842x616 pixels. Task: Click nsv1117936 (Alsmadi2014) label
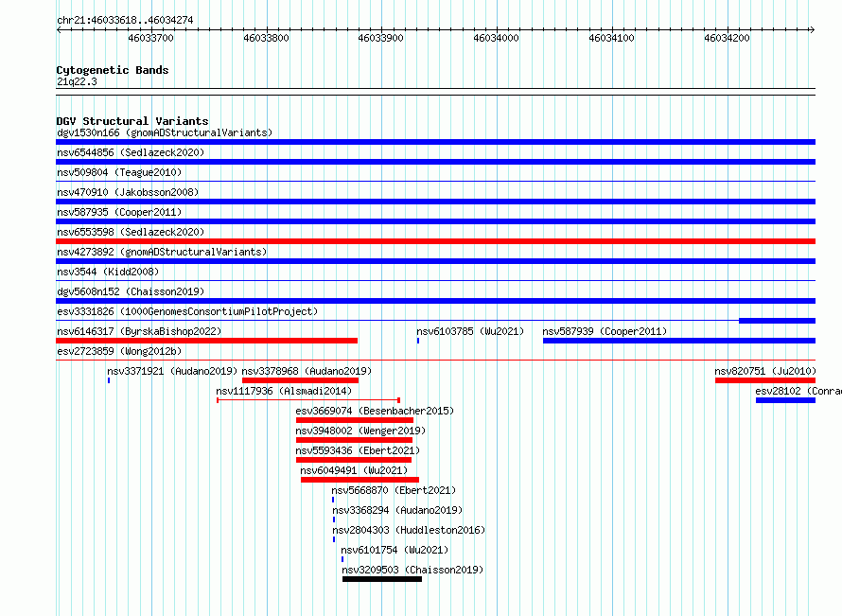click(x=284, y=391)
